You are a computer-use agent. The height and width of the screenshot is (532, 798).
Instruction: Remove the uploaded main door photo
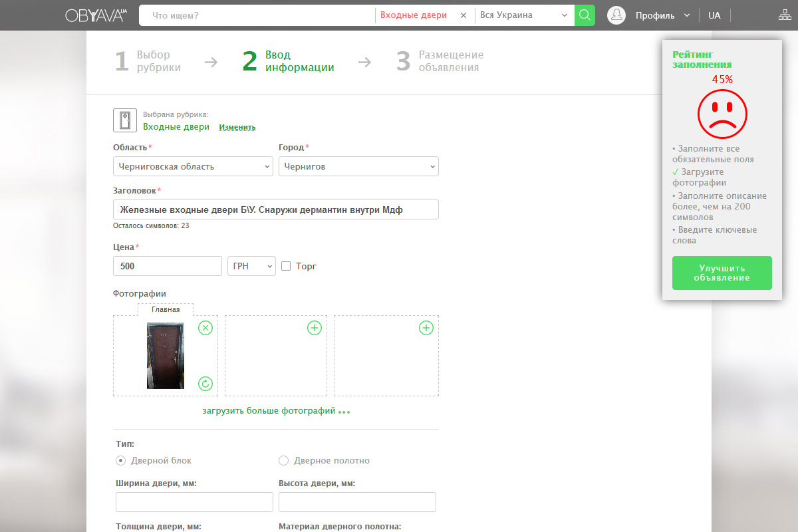[x=205, y=328]
